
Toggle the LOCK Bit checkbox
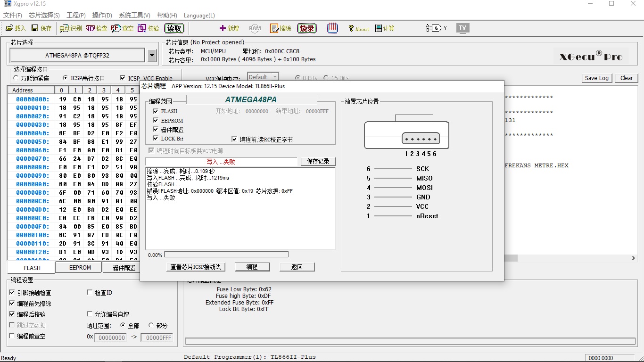[156, 138]
